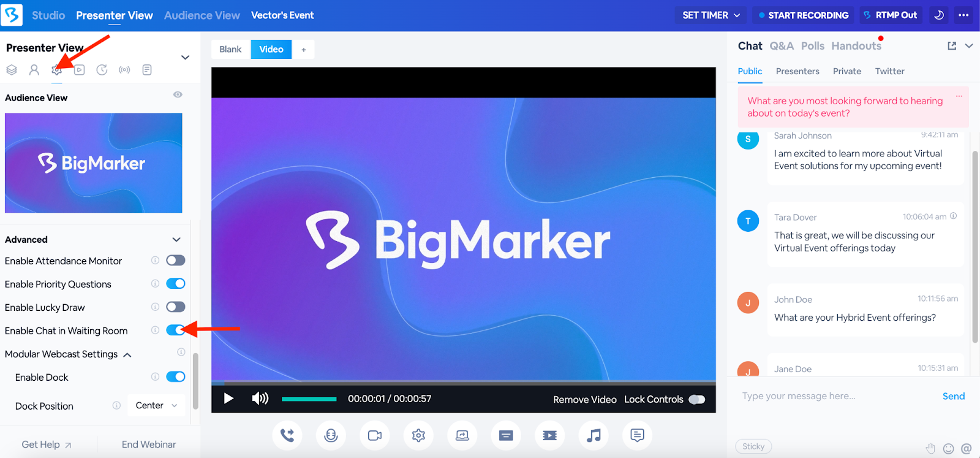This screenshot has height=458, width=980.
Task: Open the emoji picker in chat
Action: tap(949, 448)
